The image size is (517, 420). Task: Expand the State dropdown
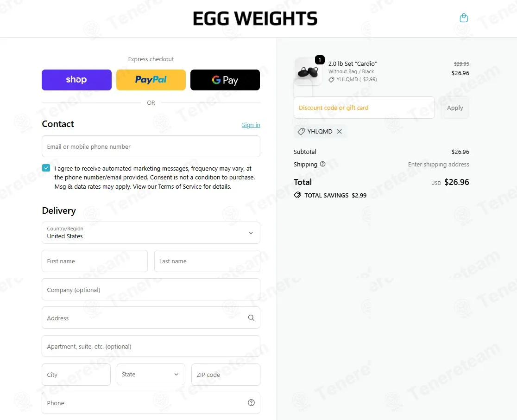coord(151,375)
